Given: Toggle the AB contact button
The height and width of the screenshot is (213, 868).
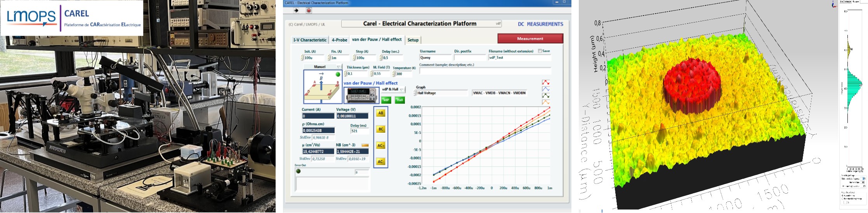Looking at the screenshot, I should [x=381, y=113].
